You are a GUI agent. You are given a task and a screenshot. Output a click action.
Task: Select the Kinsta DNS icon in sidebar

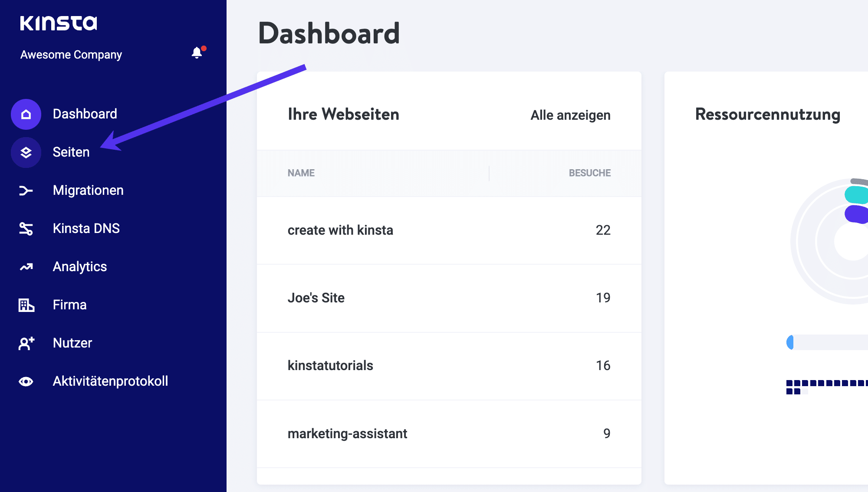click(25, 228)
